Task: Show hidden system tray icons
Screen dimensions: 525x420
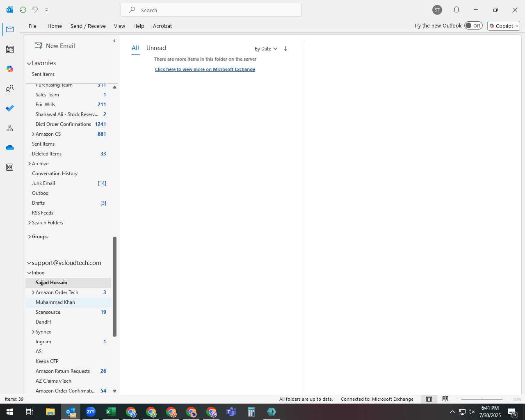Action: coord(452,412)
